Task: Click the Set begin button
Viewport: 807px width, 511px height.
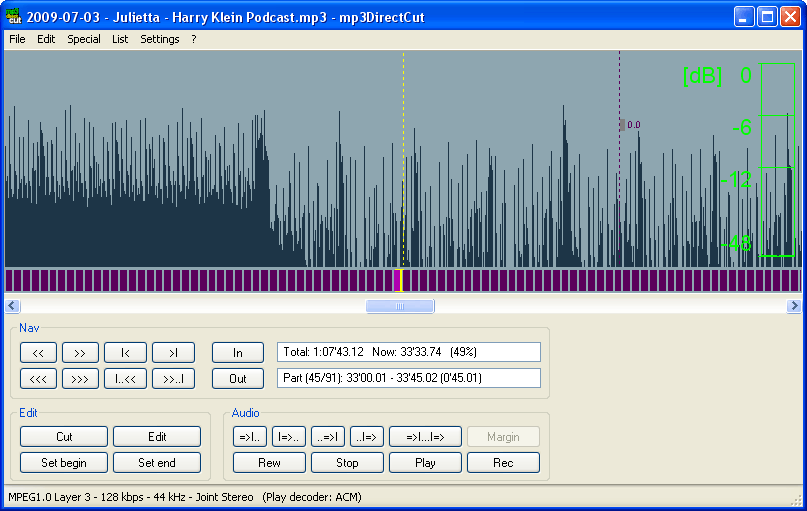Action: (64, 463)
